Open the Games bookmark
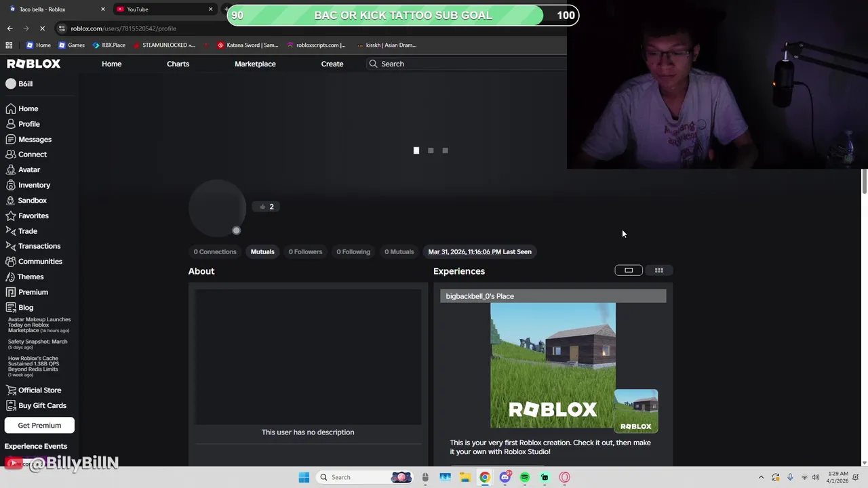This screenshot has height=488, width=868. coord(71,45)
